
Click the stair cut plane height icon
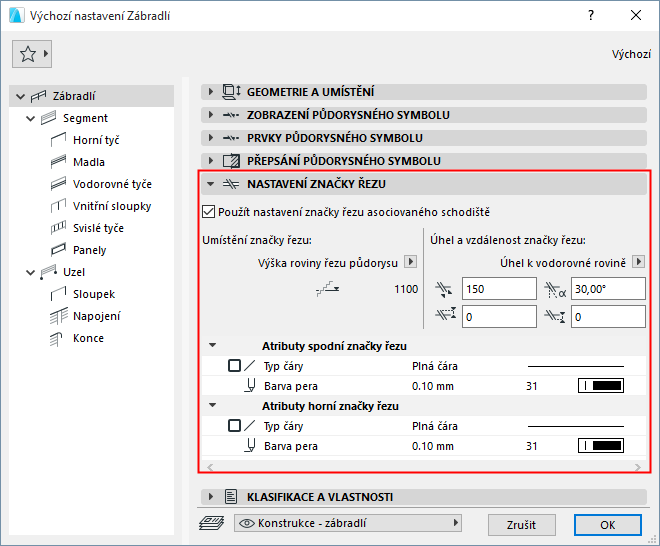327,289
